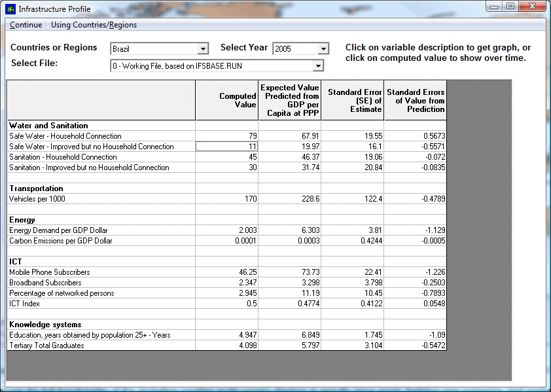
Task: Click the Select Year field showing 2005
Action: coord(294,49)
